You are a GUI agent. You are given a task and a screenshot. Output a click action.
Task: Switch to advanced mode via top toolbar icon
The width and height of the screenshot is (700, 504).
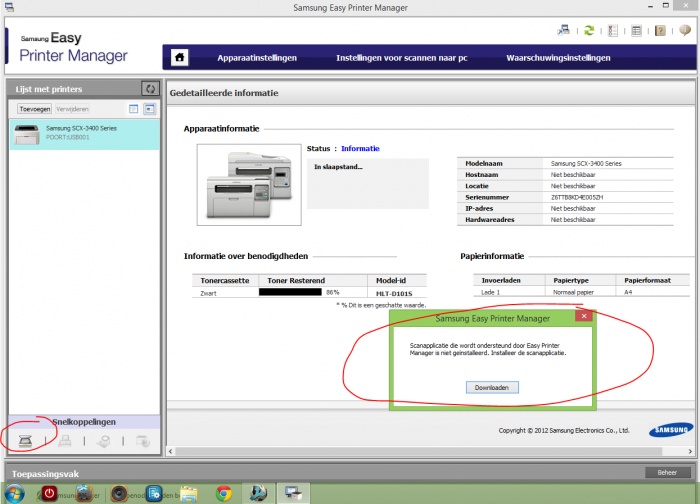[564, 30]
